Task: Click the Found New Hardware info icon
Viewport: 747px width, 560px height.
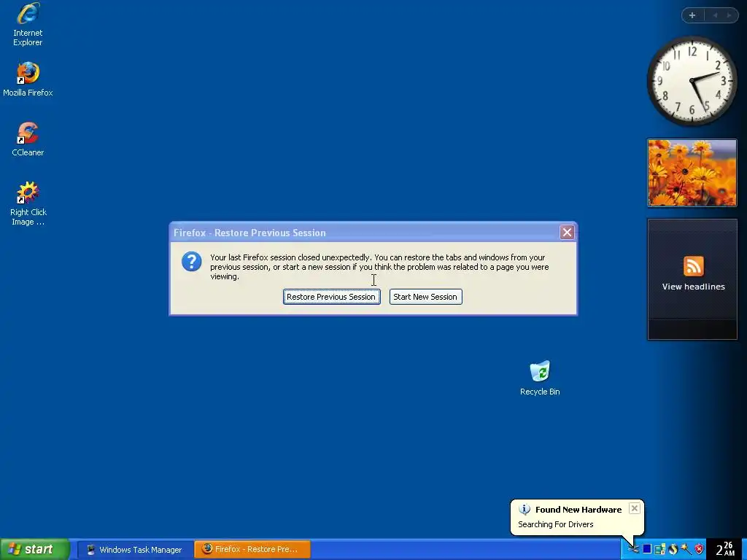Action: [x=524, y=510]
